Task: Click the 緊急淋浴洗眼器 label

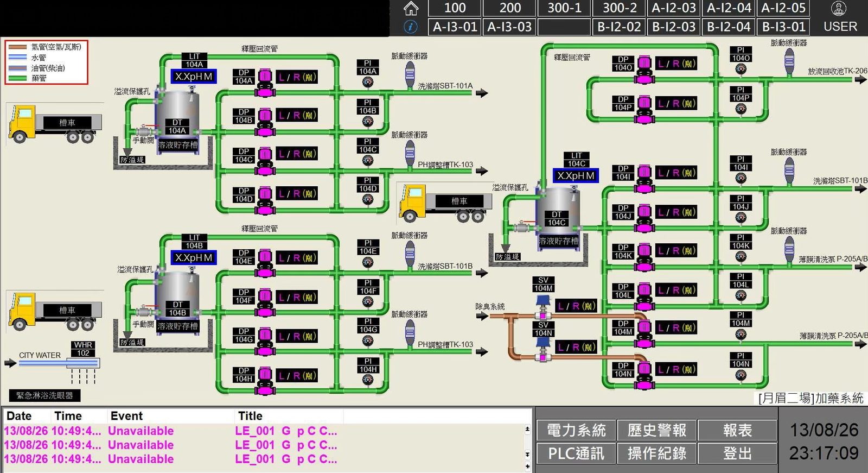Action: point(44,395)
